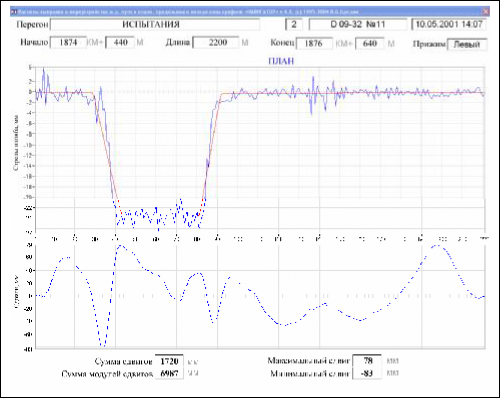Click the Конец meters field 640
This screenshot has width=500, height=398.
(369, 43)
